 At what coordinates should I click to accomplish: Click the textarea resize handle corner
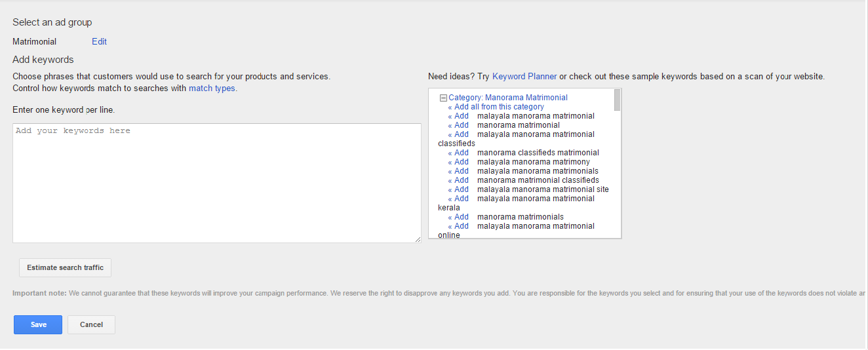(418, 239)
